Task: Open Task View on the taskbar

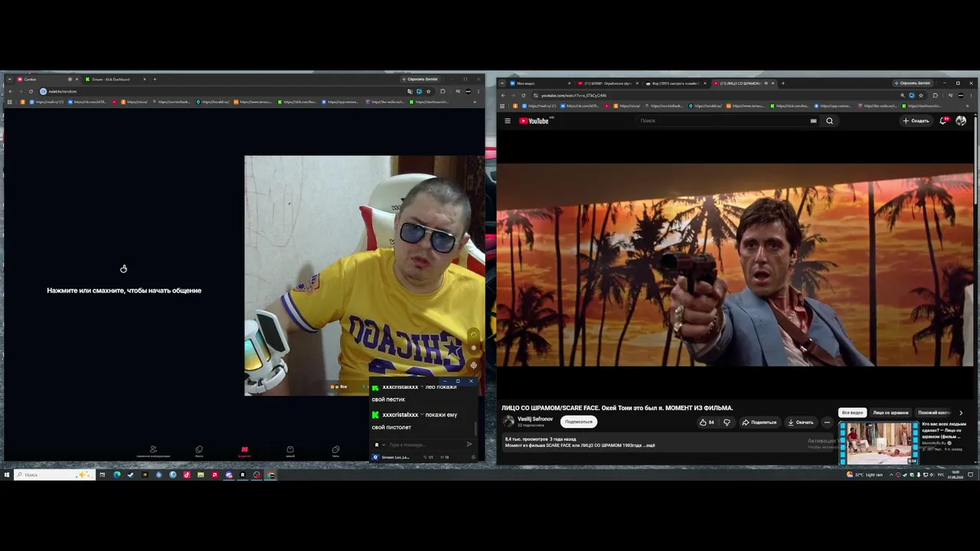Action: point(102,475)
